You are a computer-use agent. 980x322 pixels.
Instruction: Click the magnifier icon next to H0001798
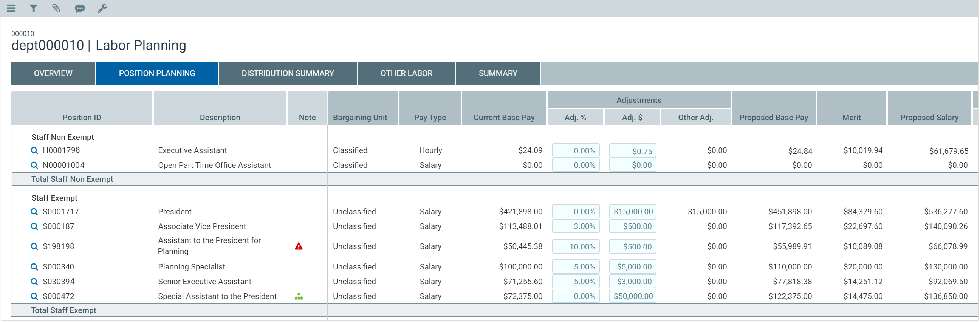[34, 150]
